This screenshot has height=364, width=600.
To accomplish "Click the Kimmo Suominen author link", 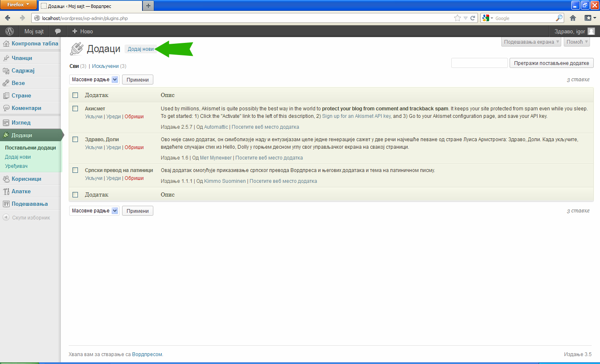I will 225,181.
